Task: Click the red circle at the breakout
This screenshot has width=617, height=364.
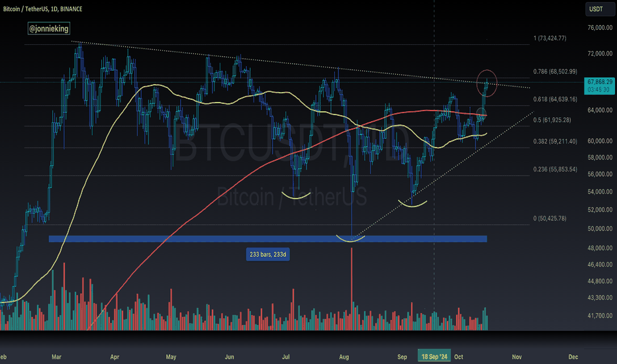Action: pos(487,83)
